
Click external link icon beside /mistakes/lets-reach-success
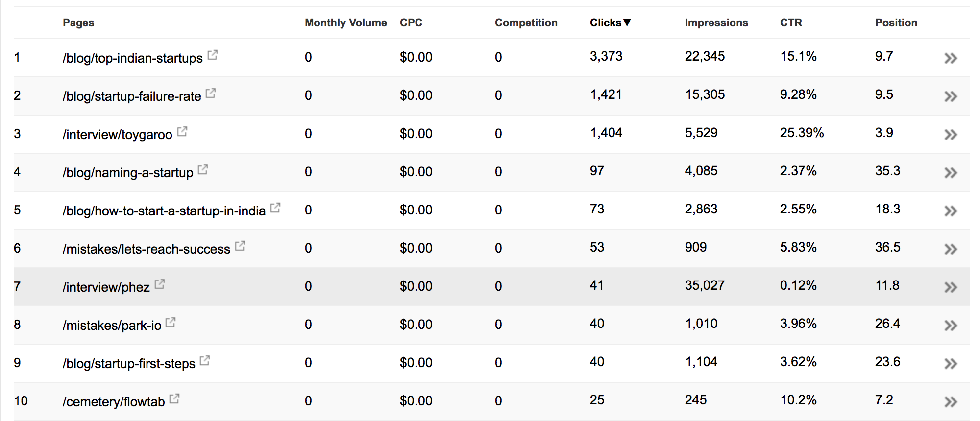point(240,246)
